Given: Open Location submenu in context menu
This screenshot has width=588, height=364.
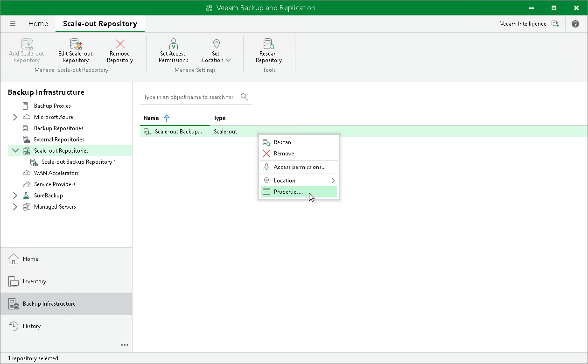Looking at the screenshot, I should [x=299, y=181].
